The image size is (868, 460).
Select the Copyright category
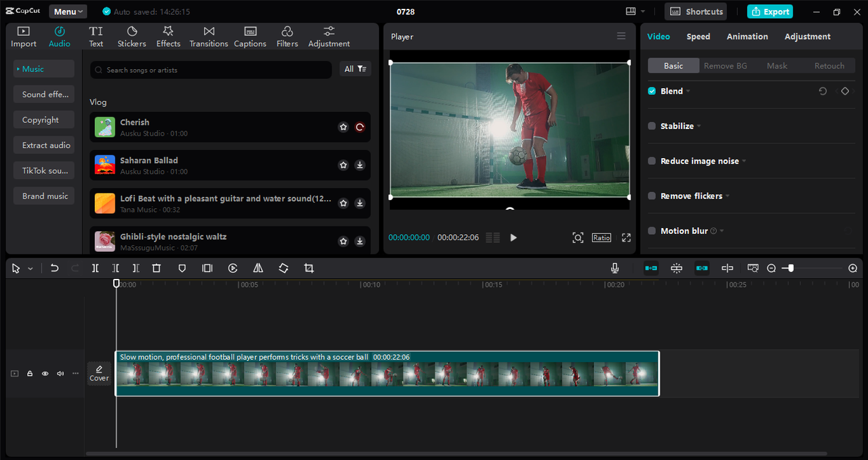click(x=44, y=120)
